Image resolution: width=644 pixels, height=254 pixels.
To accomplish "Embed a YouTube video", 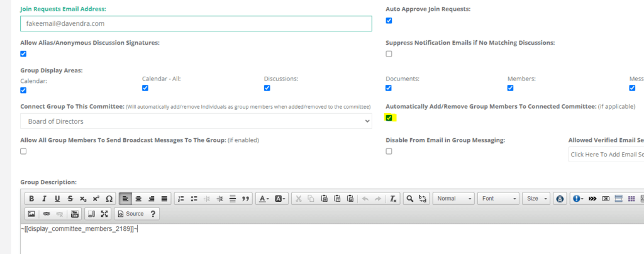I will click(75, 214).
